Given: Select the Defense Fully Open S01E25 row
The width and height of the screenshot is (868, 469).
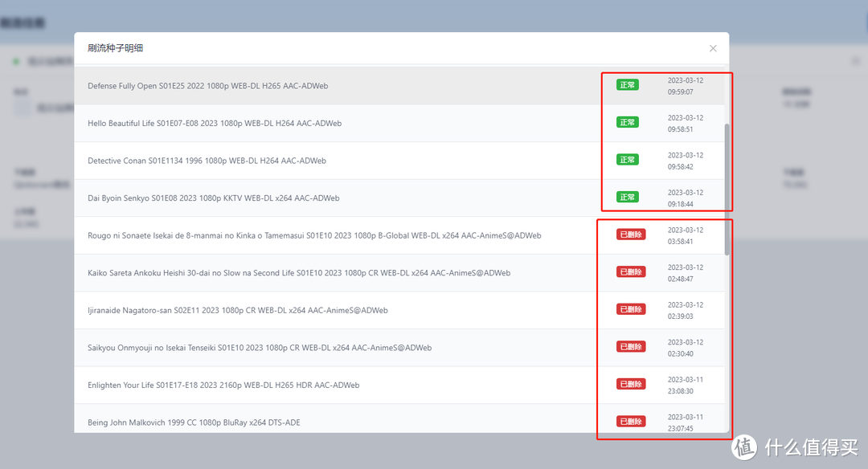Looking at the screenshot, I should (x=207, y=86).
